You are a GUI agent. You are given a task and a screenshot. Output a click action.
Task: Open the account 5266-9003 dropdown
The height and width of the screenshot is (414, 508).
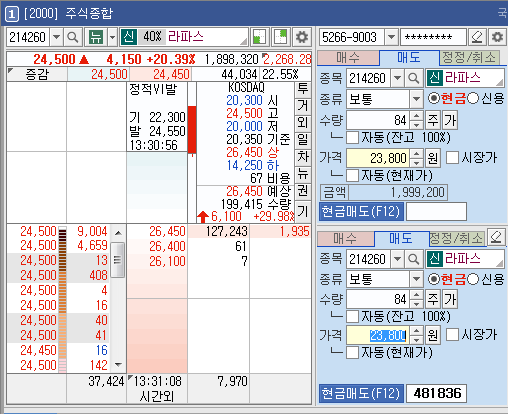pos(391,37)
